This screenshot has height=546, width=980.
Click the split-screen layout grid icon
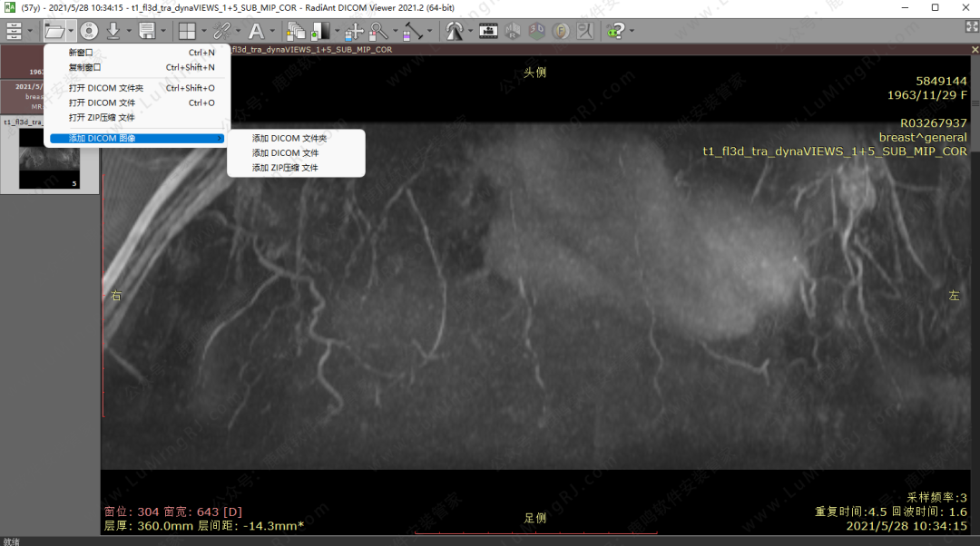pos(186,31)
